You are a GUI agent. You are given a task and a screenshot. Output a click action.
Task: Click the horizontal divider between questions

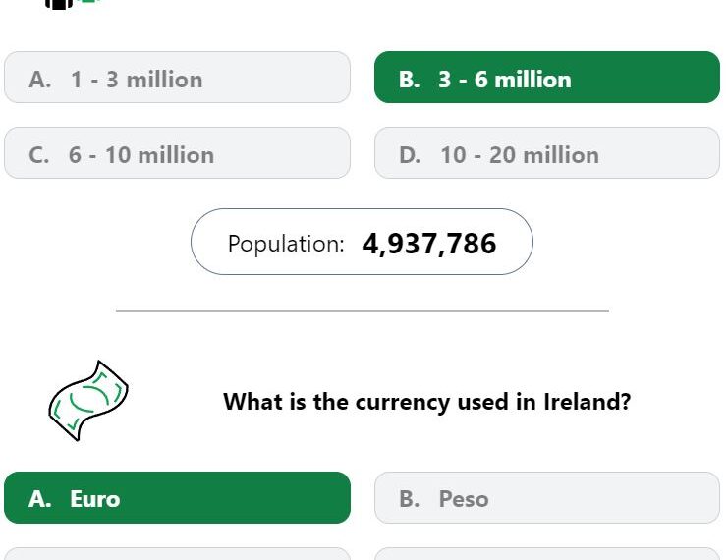(363, 311)
